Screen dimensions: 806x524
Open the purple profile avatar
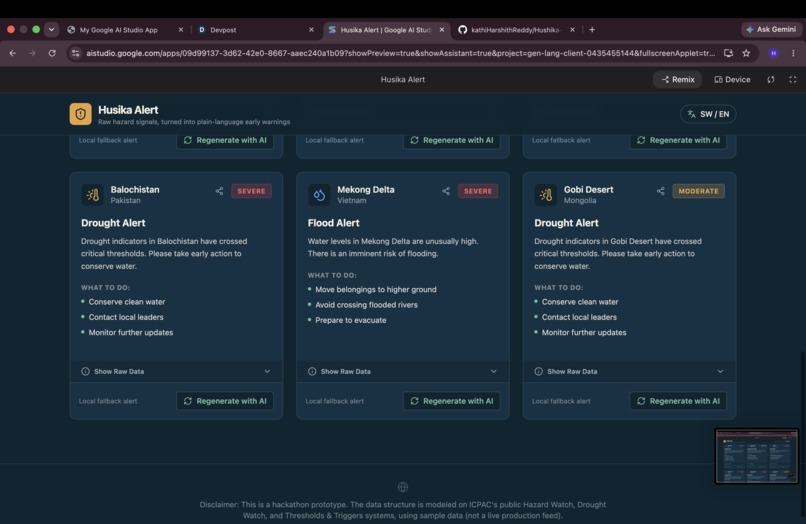pos(774,53)
